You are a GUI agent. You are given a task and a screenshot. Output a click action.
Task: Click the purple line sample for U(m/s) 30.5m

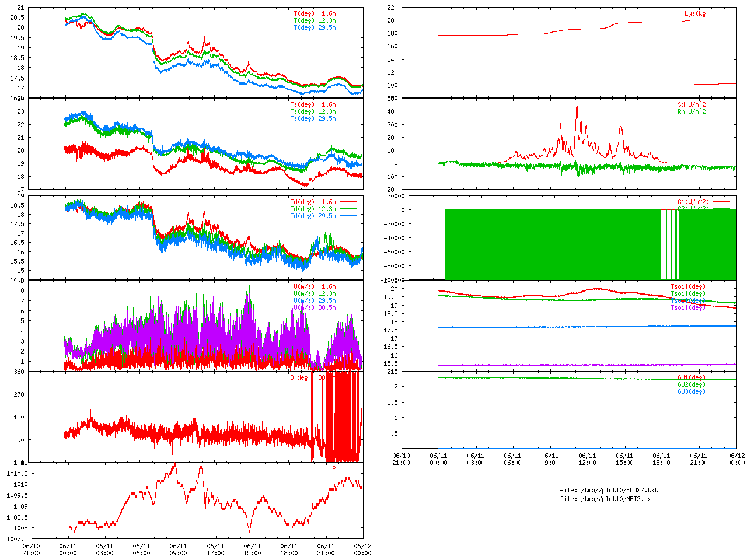(x=348, y=307)
